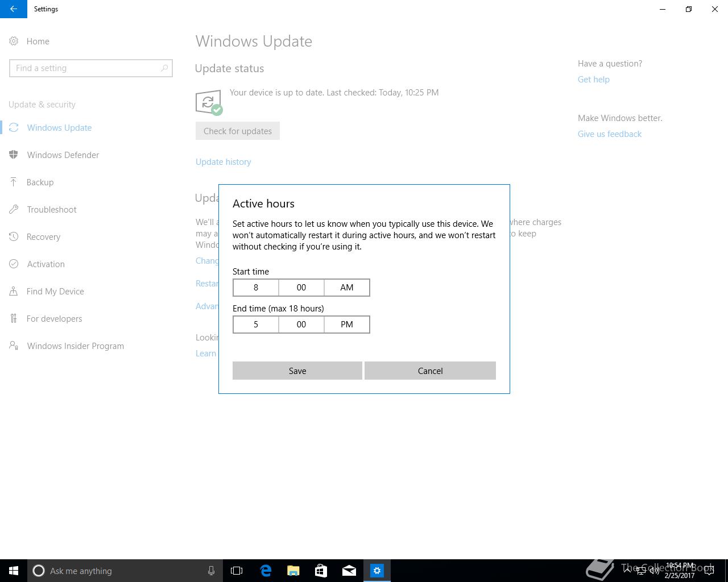Click the search magnifier in Find a setting
The height and width of the screenshot is (582, 728).
(164, 68)
